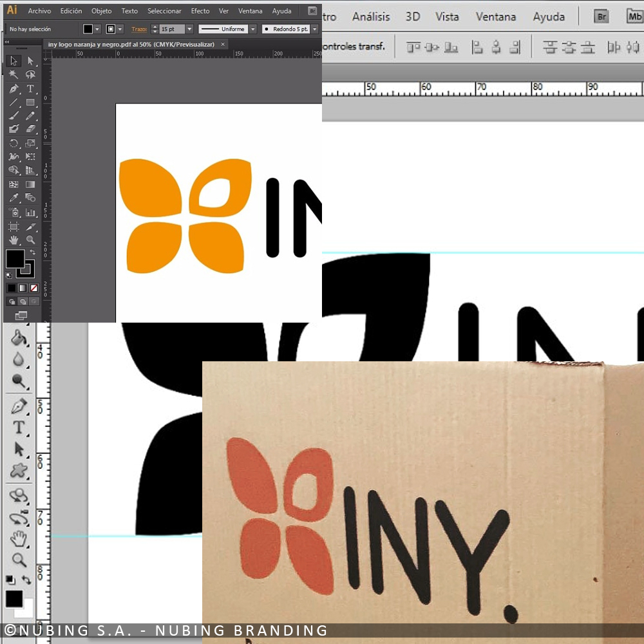Select the Illustrator Direct Selection tool
Screen dimensions: 644x644
click(x=30, y=61)
